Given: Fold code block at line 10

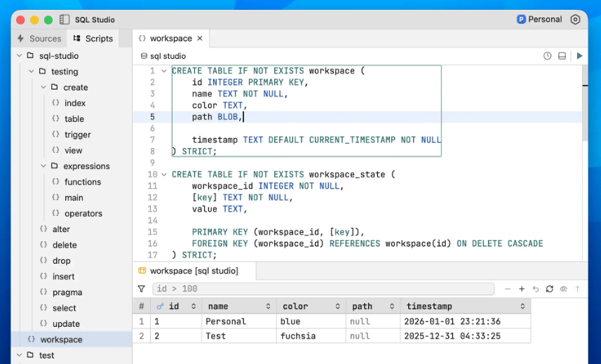Looking at the screenshot, I should (164, 175).
